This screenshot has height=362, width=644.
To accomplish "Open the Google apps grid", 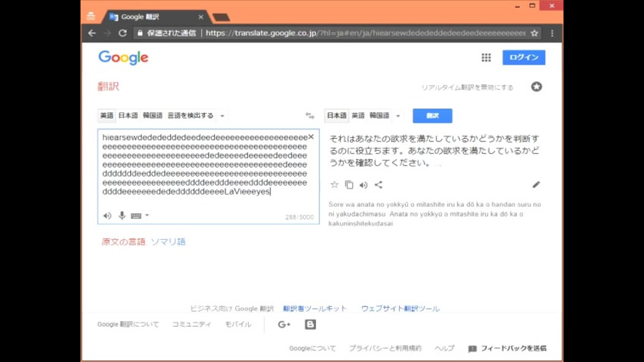I will (x=486, y=58).
